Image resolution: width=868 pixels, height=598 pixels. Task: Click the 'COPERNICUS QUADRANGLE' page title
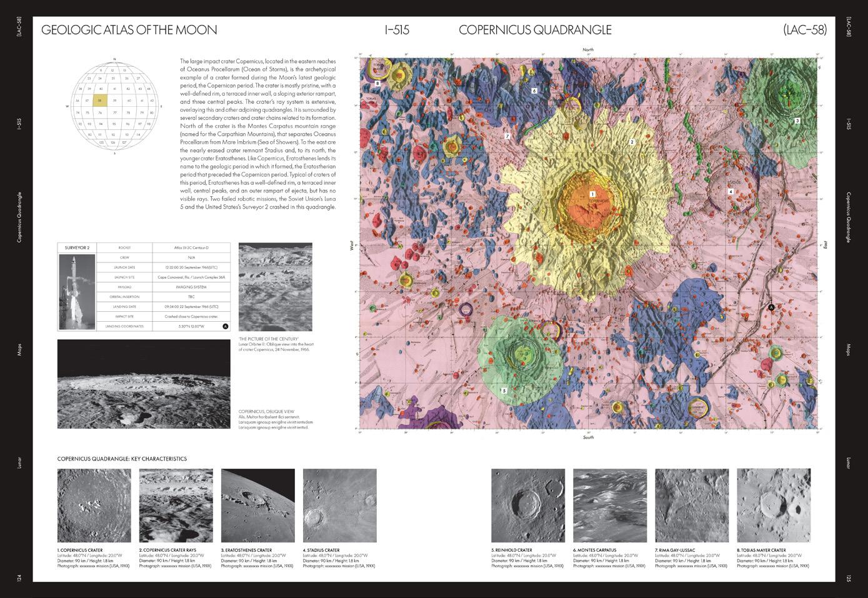pyautogui.click(x=535, y=30)
